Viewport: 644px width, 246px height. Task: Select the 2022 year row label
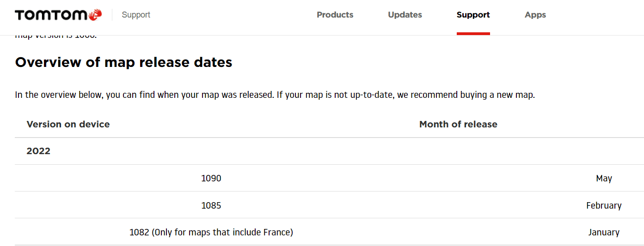38,151
